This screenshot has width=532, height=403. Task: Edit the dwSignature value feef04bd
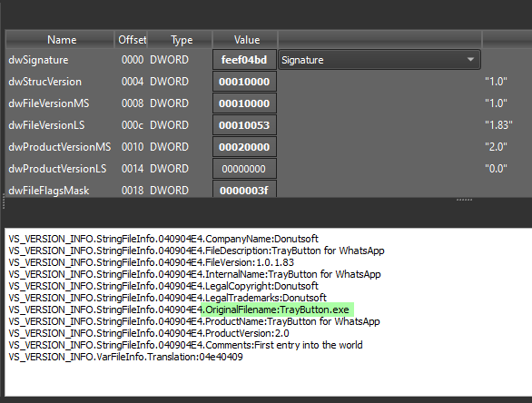point(244,60)
